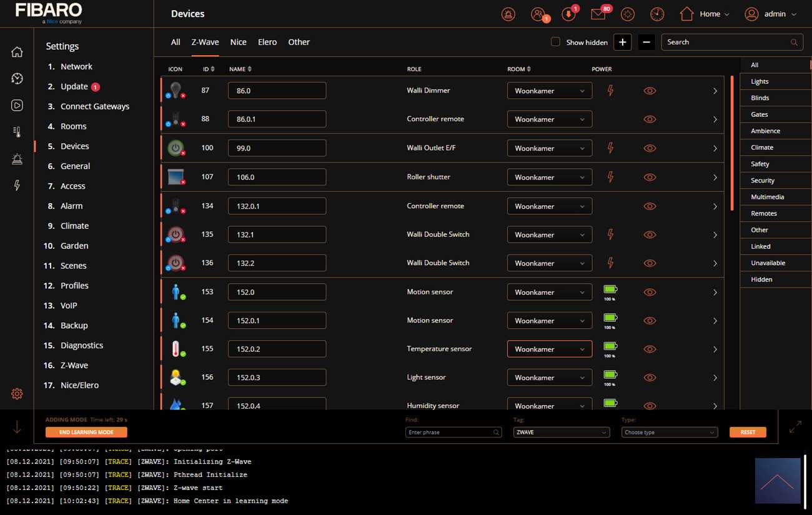Image resolution: width=812 pixels, height=515 pixels.
Task: Open the users icon in top bar
Action: point(538,14)
